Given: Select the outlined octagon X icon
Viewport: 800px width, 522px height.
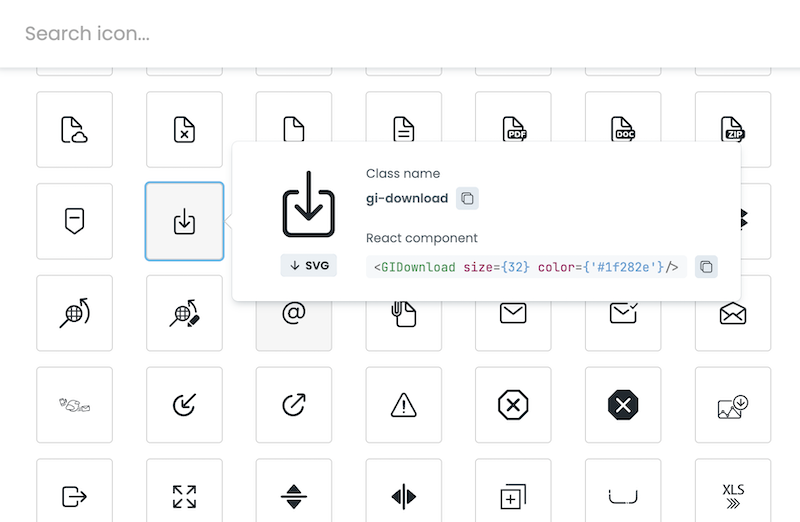Looking at the screenshot, I should (x=513, y=405).
